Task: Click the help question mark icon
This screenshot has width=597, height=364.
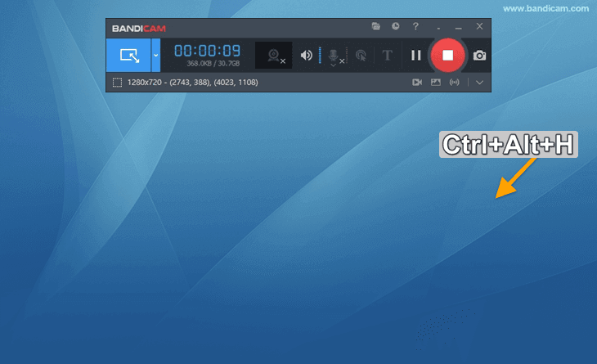Action: 416,26
